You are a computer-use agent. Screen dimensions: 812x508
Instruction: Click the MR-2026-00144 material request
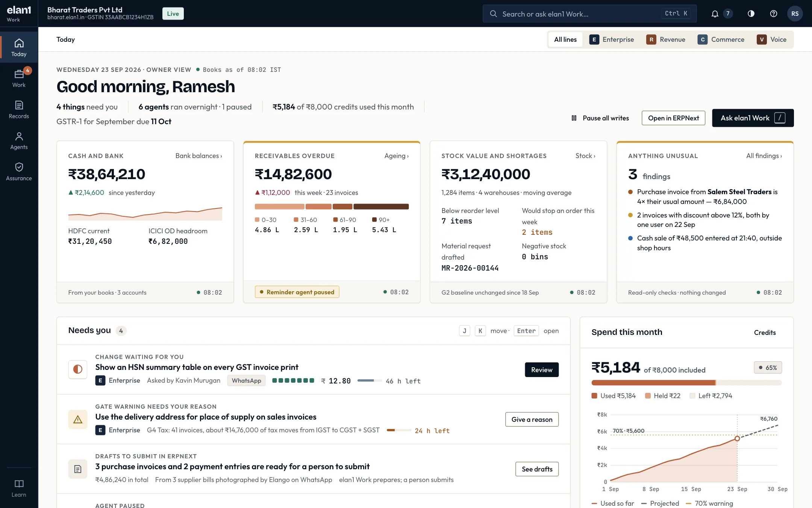pos(470,268)
